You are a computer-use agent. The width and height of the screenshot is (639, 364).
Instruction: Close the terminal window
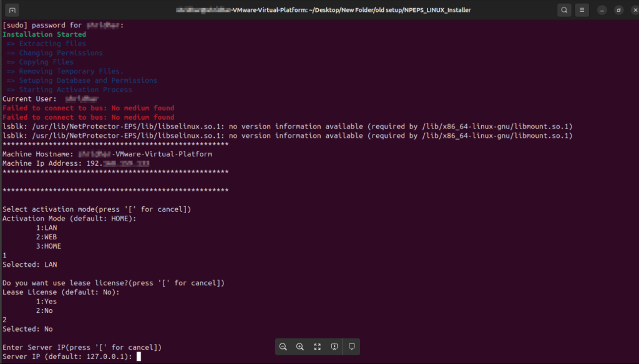coord(633,10)
